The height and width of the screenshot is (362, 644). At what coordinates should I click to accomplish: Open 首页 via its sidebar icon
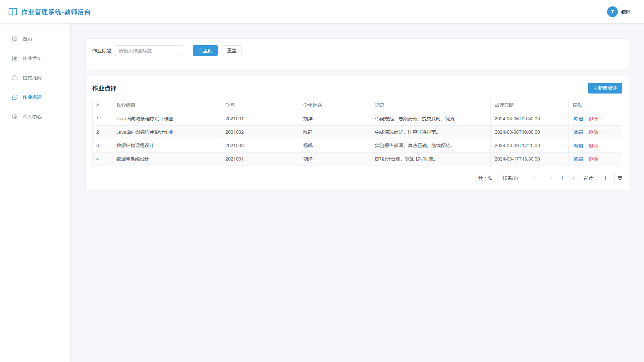coord(15,39)
